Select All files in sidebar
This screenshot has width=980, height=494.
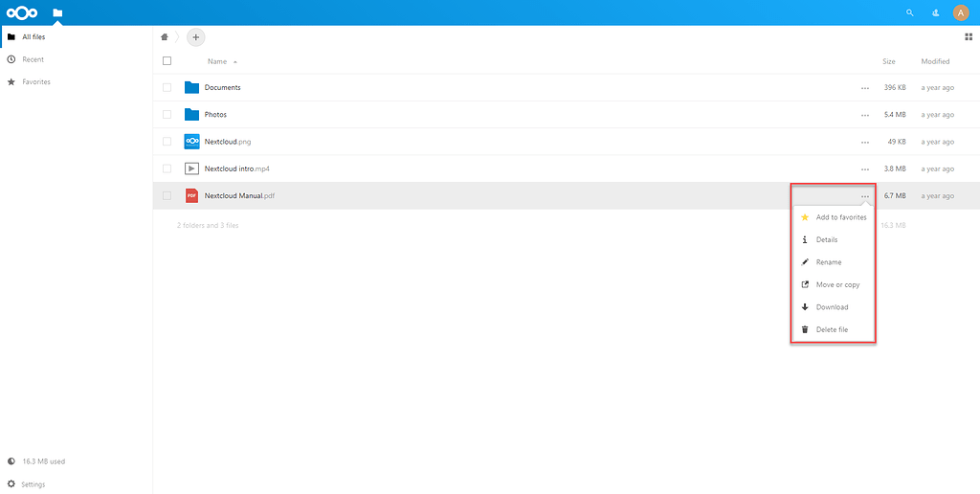[77, 37]
